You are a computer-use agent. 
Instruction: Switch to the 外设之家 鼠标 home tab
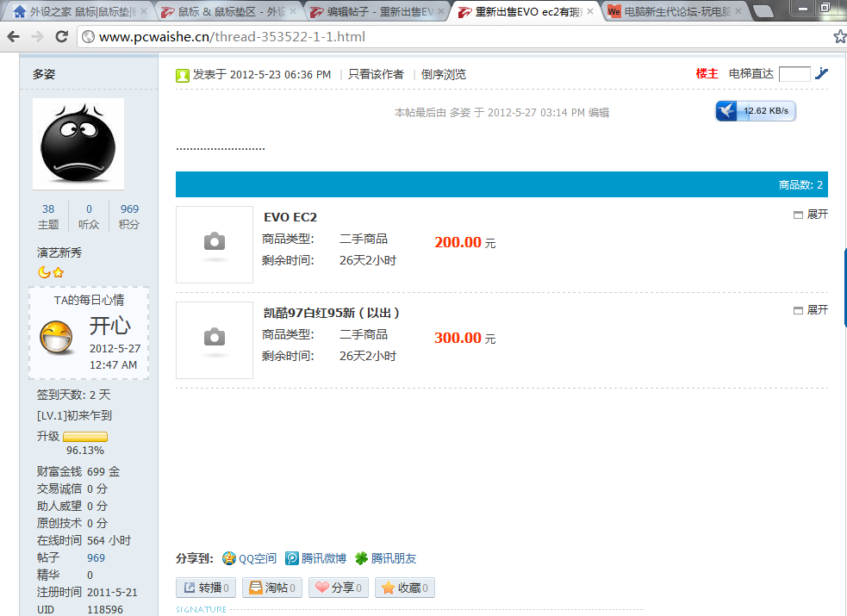click(x=78, y=11)
